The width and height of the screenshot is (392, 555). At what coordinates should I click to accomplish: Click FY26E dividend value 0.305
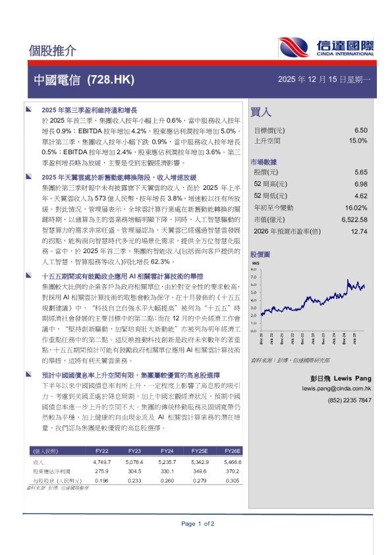(233, 481)
